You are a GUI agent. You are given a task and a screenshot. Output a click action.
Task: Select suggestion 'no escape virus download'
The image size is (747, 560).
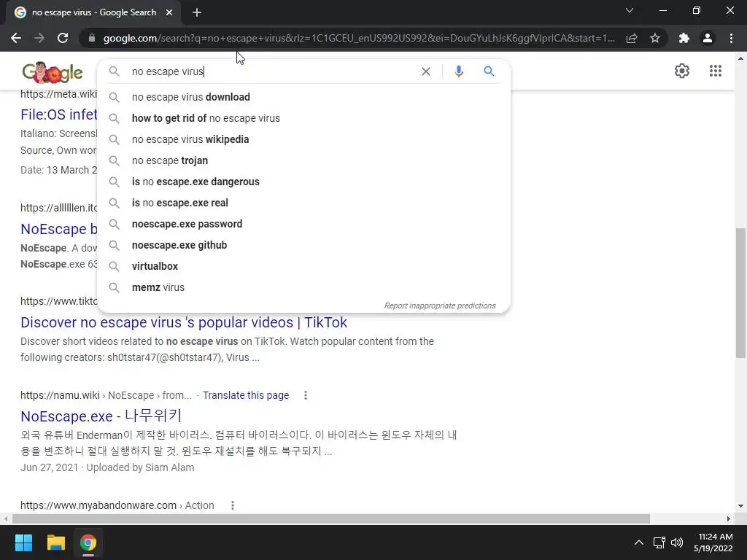click(x=303, y=97)
